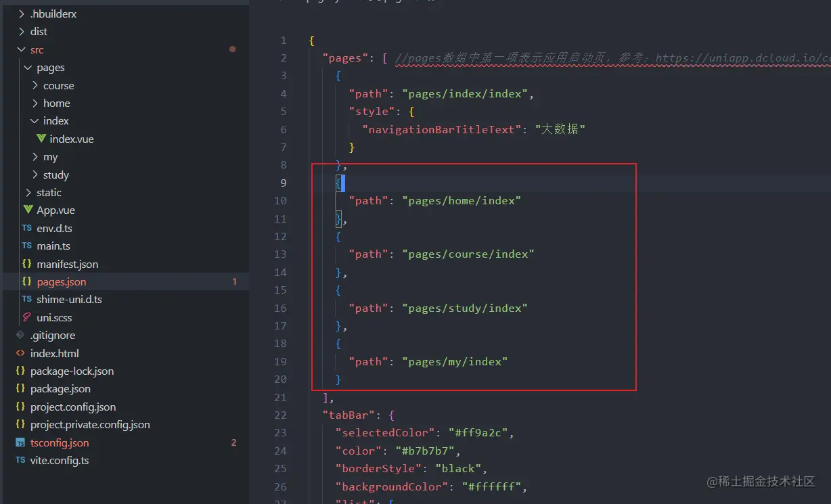The height and width of the screenshot is (504, 831).
Task: Collapse the pages folder chevron
Action: [x=28, y=68]
